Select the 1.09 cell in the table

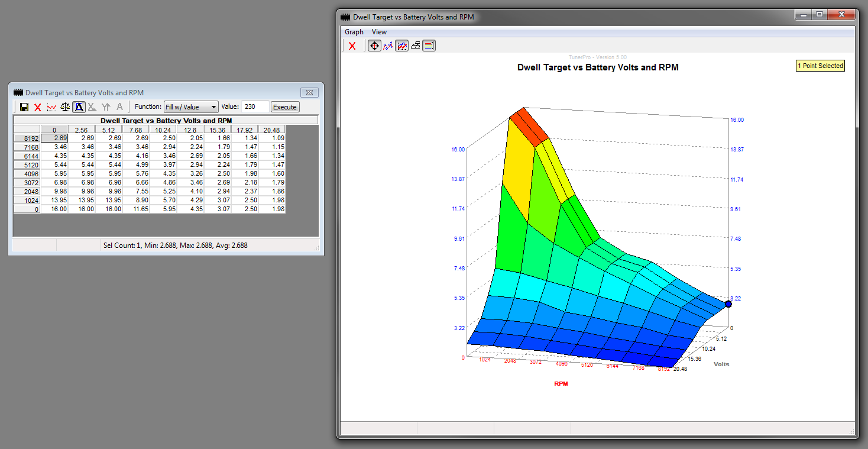click(271, 138)
